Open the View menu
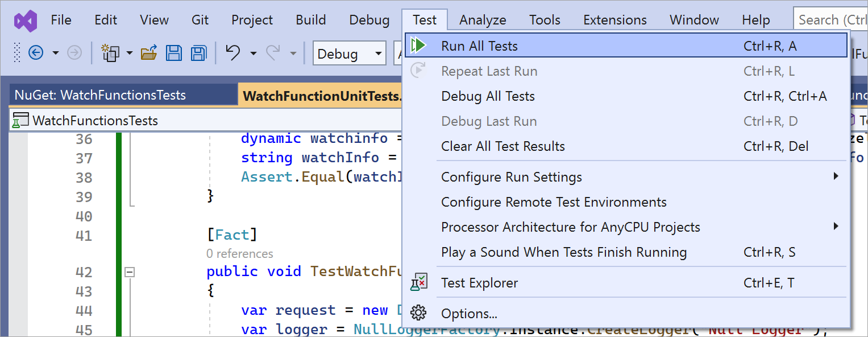This screenshot has width=868, height=337. [155, 20]
